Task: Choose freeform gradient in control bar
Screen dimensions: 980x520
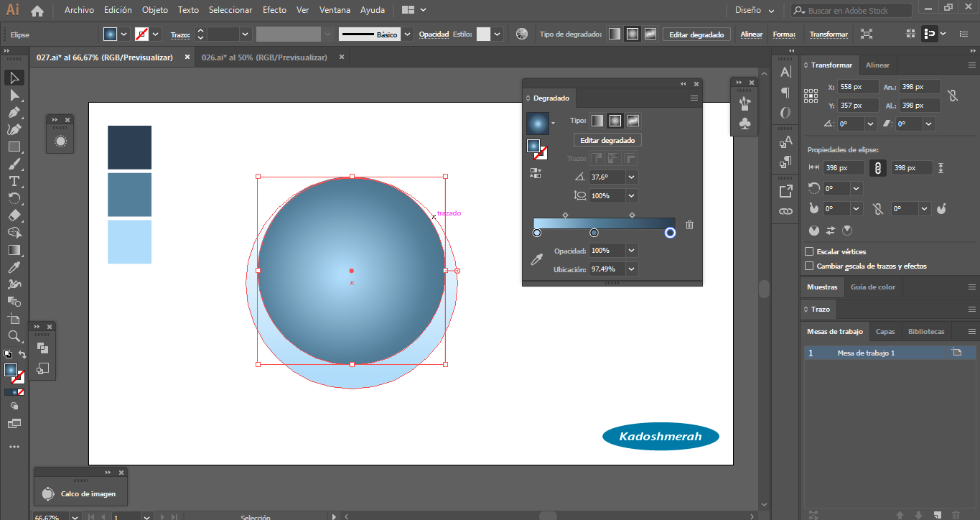Action: coord(650,34)
